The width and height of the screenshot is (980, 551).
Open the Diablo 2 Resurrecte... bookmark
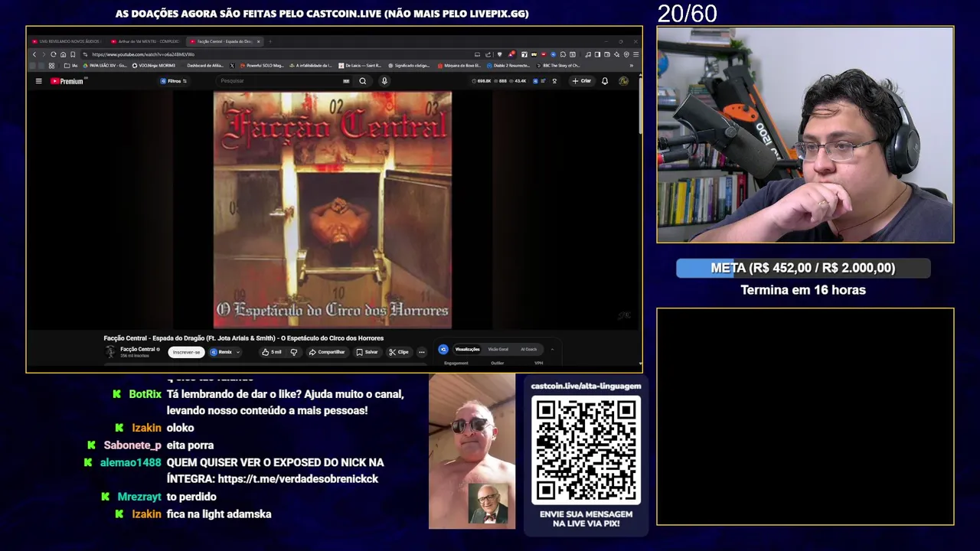click(x=508, y=66)
